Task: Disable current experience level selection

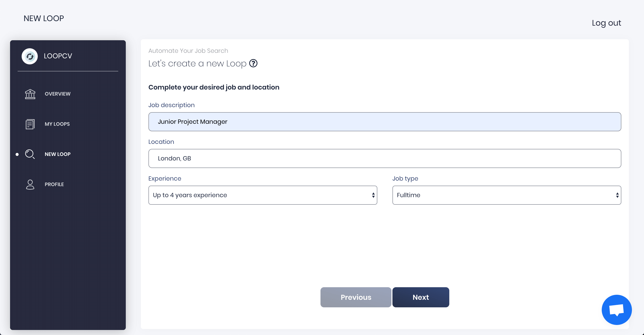Action: (x=263, y=195)
